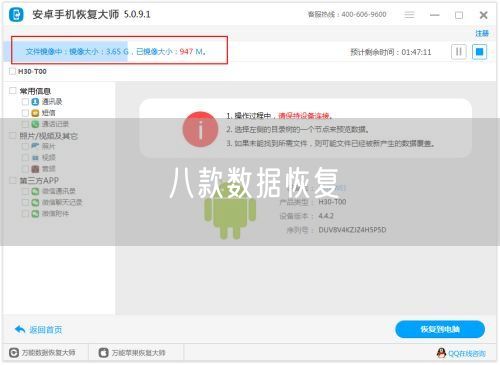
Task: Select the 微信附件 tree item
Action: pyautogui.click(x=55, y=213)
